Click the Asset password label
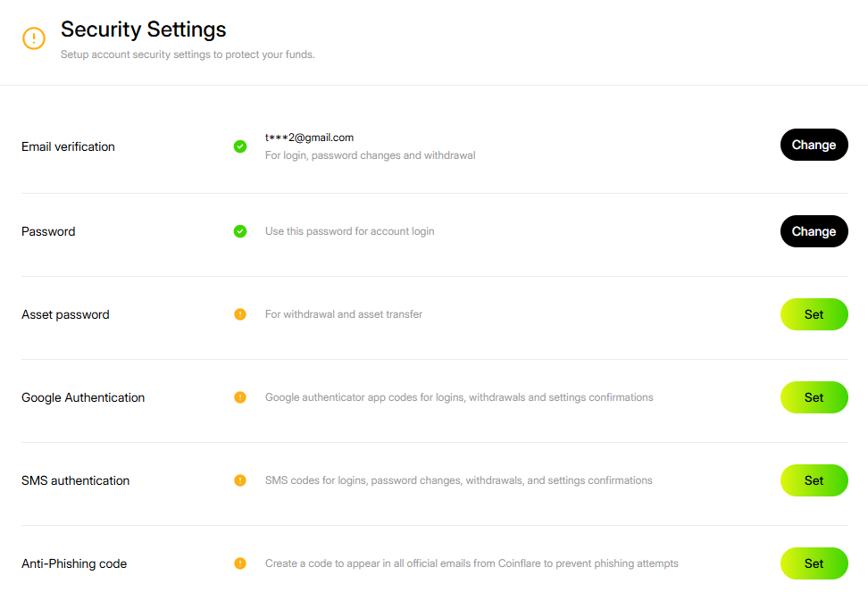 [65, 314]
